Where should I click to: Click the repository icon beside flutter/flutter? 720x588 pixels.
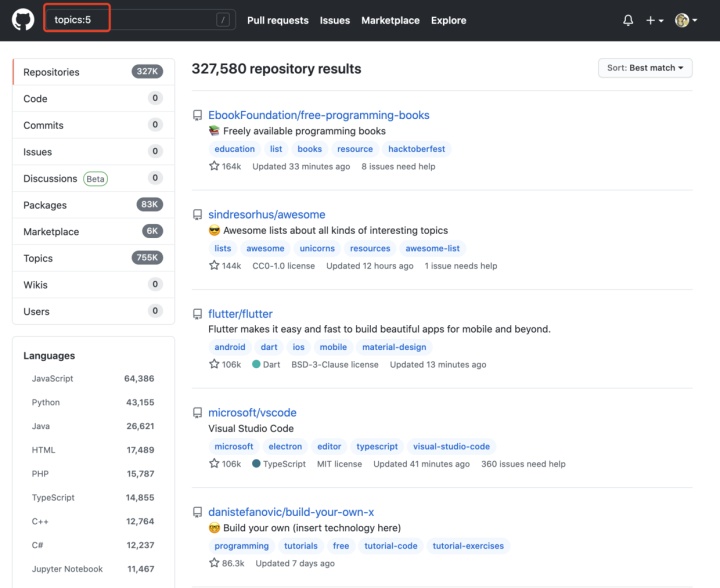coord(197,314)
